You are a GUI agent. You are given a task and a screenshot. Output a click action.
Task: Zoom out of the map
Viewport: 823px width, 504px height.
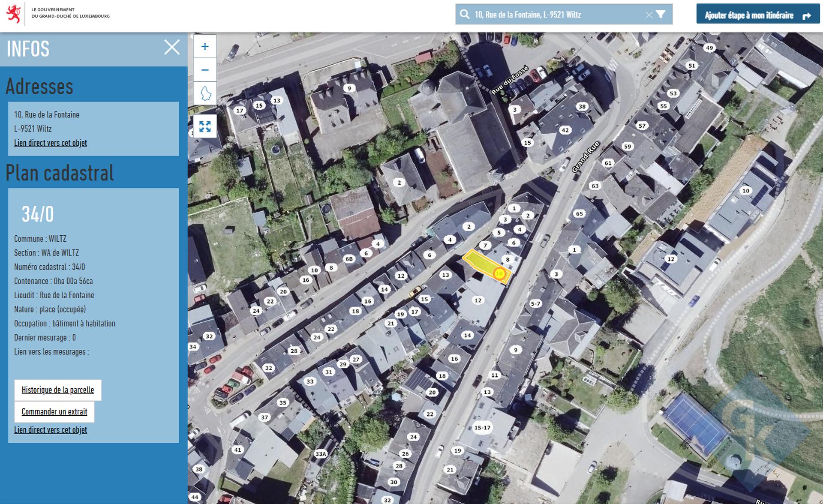point(205,70)
